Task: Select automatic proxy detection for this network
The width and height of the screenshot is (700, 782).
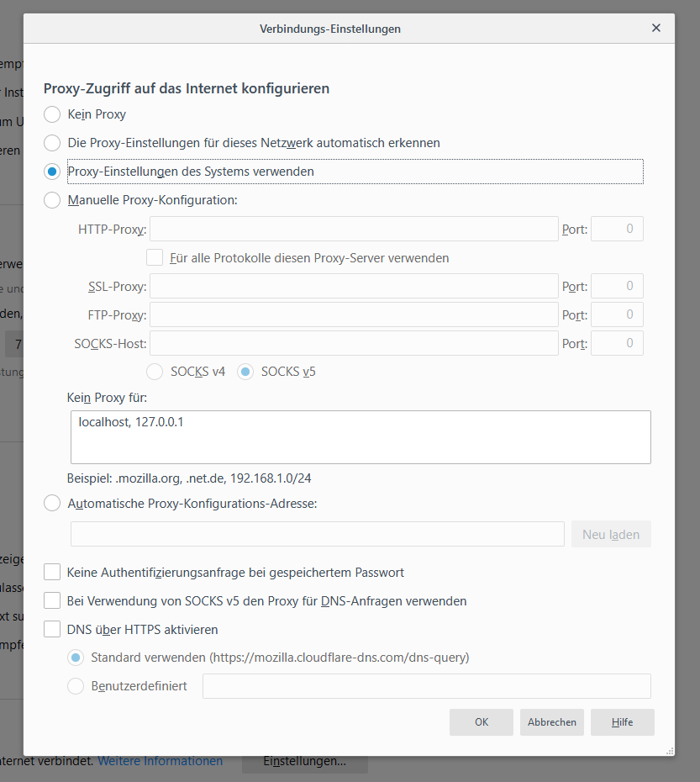Action: pyautogui.click(x=52, y=143)
